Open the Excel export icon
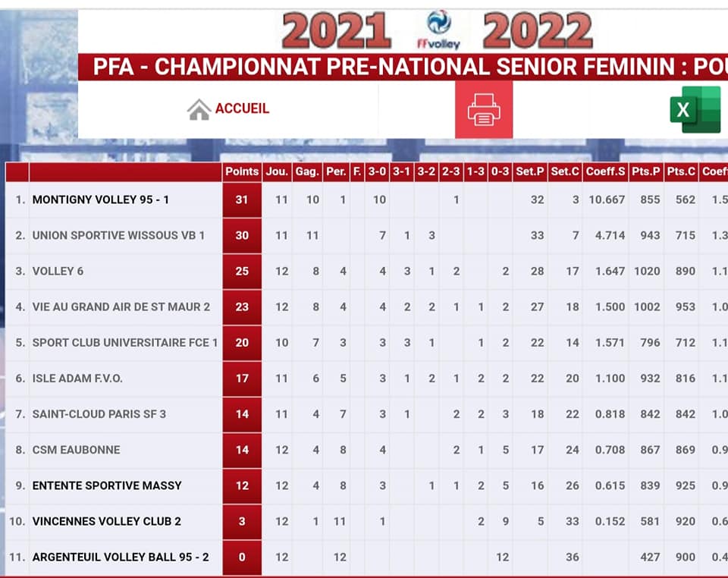Image resolution: width=728 pixels, height=578 pixels. tap(695, 109)
